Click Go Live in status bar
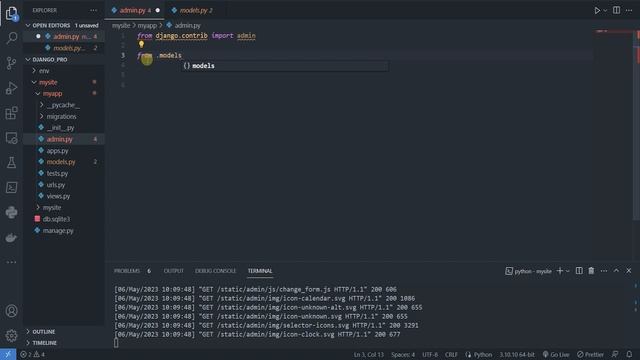The image size is (640, 360). [556, 354]
